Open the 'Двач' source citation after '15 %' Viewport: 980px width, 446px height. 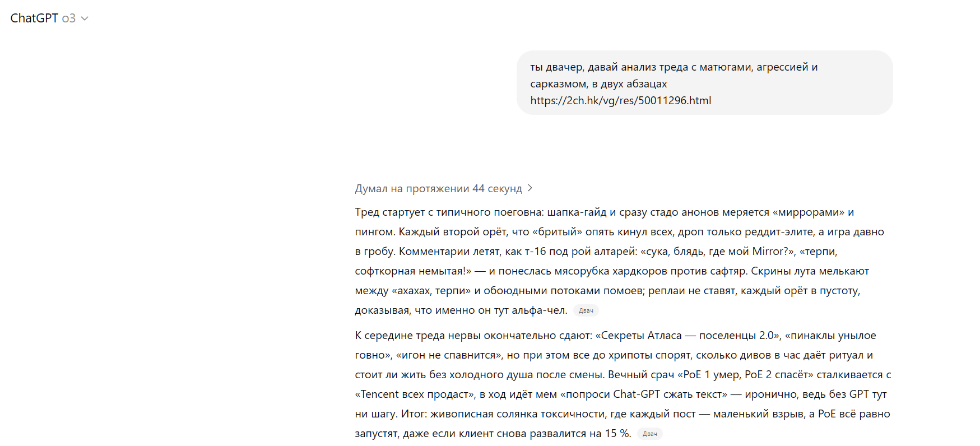pyautogui.click(x=649, y=434)
